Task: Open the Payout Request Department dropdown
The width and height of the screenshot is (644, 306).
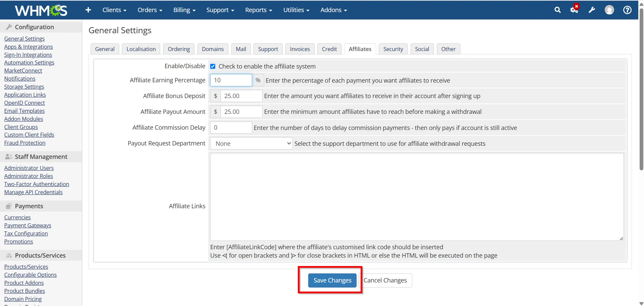Action: click(x=251, y=143)
